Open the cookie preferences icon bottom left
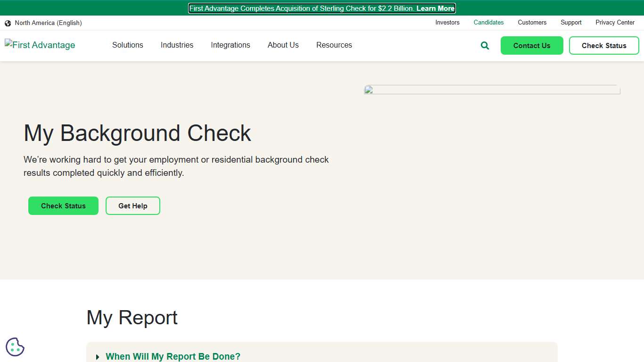This screenshot has height=362, width=644. pyautogui.click(x=15, y=346)
